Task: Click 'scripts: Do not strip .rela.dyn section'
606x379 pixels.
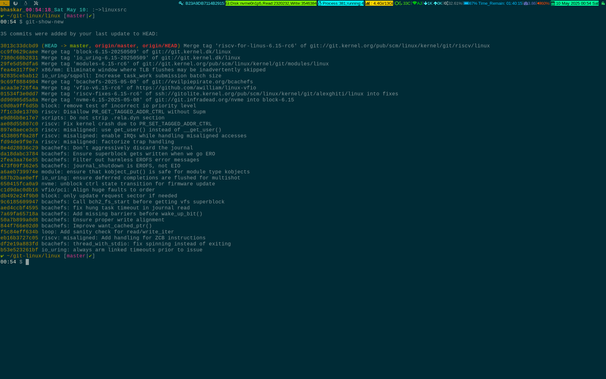Action: click(x=103, y=118)
